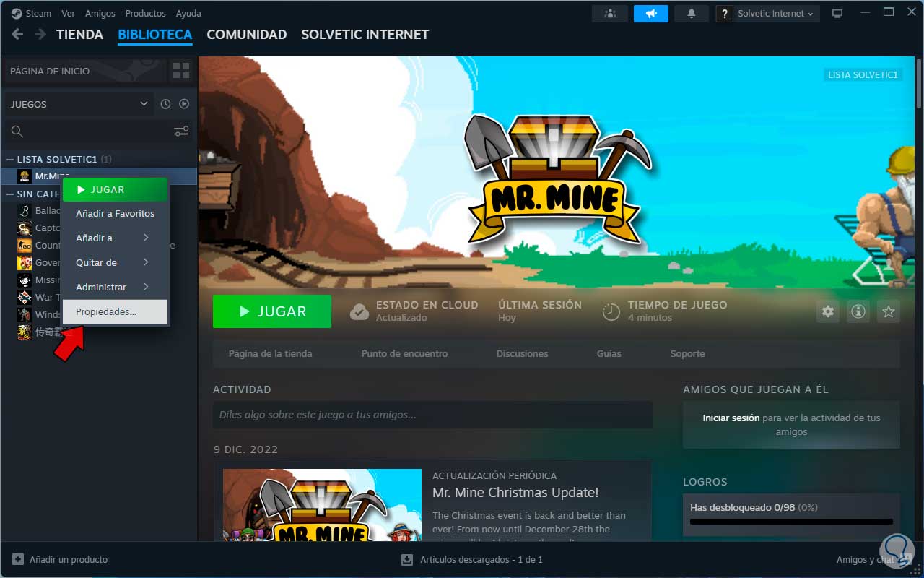Screen dimensions: 924x578
Task: Click Añadir un producto
Action: tap(61, 559)
